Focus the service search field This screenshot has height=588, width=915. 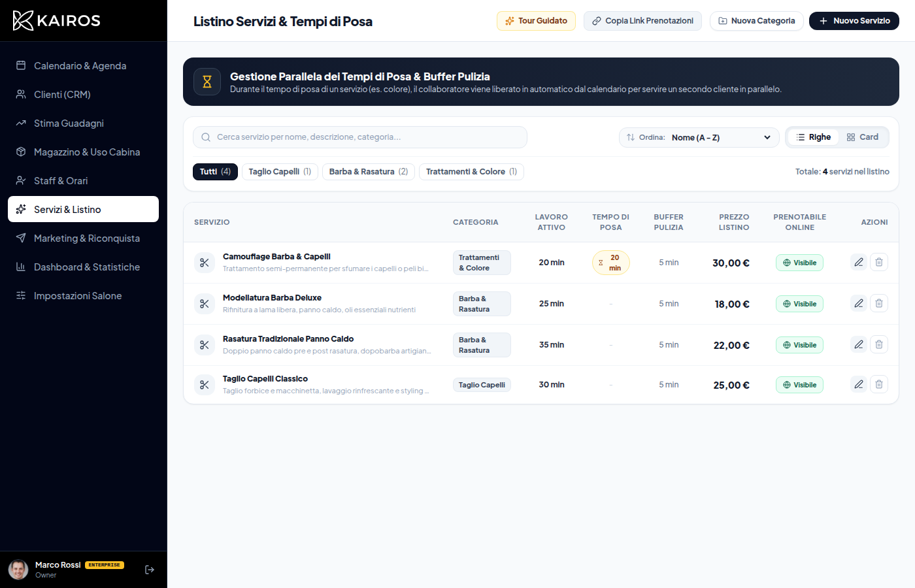(360, 137)
